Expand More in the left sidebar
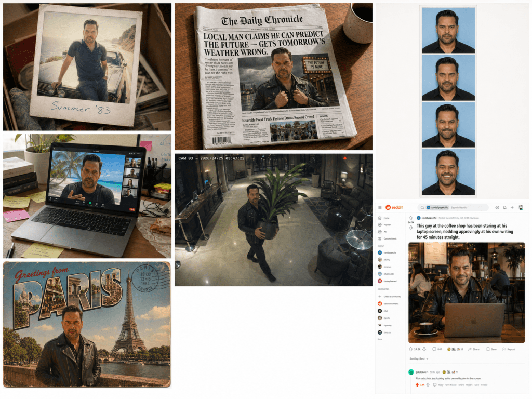Screen dimensions: 532x399 point(380,339)
